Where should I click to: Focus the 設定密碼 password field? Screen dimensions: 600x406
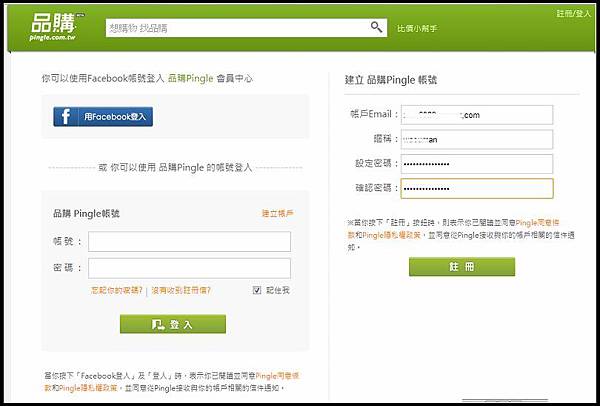tap(477, 164)
